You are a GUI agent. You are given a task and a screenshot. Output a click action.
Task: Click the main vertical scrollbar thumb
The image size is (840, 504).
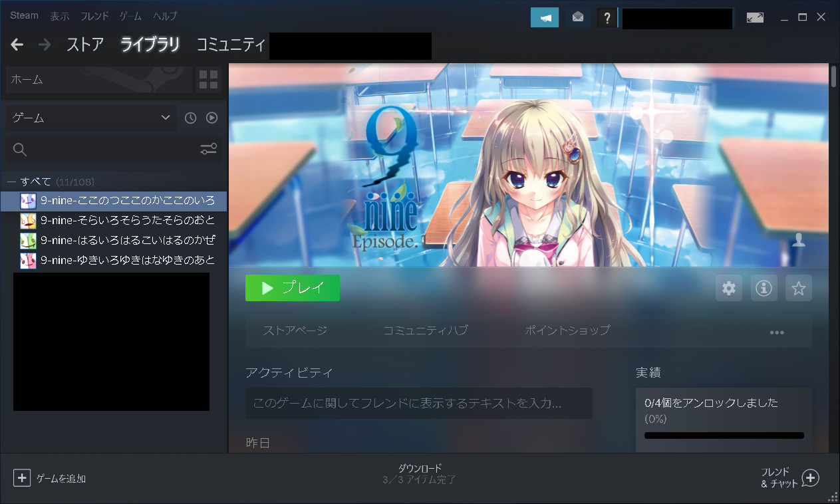tap(834, 76)
